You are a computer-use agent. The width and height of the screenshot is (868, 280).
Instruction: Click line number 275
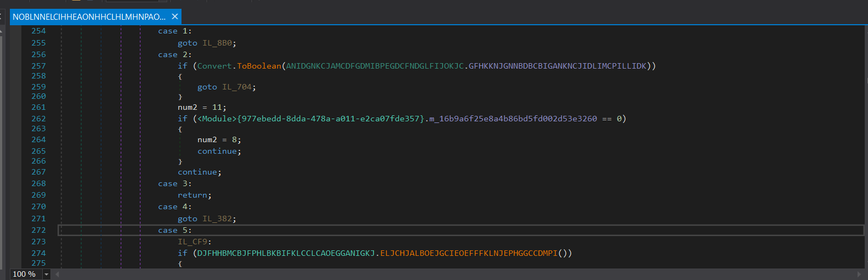coord(38,263)
